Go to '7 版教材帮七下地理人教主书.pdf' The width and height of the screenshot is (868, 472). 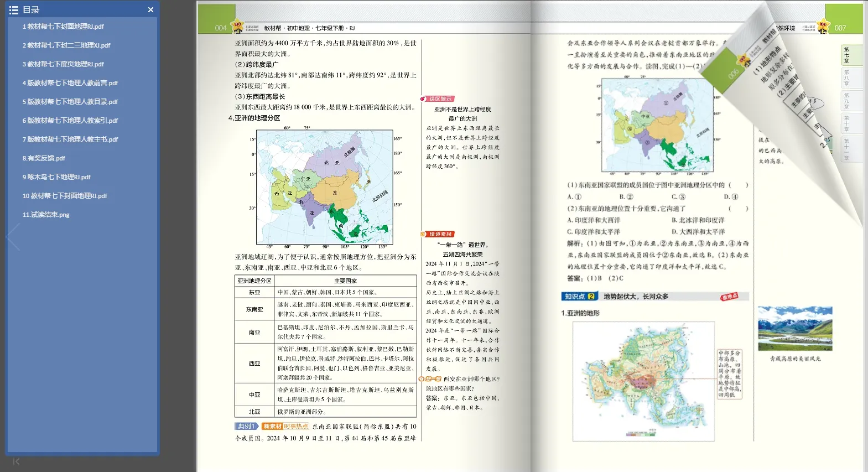pyautogui.click(x=70, y=139)
